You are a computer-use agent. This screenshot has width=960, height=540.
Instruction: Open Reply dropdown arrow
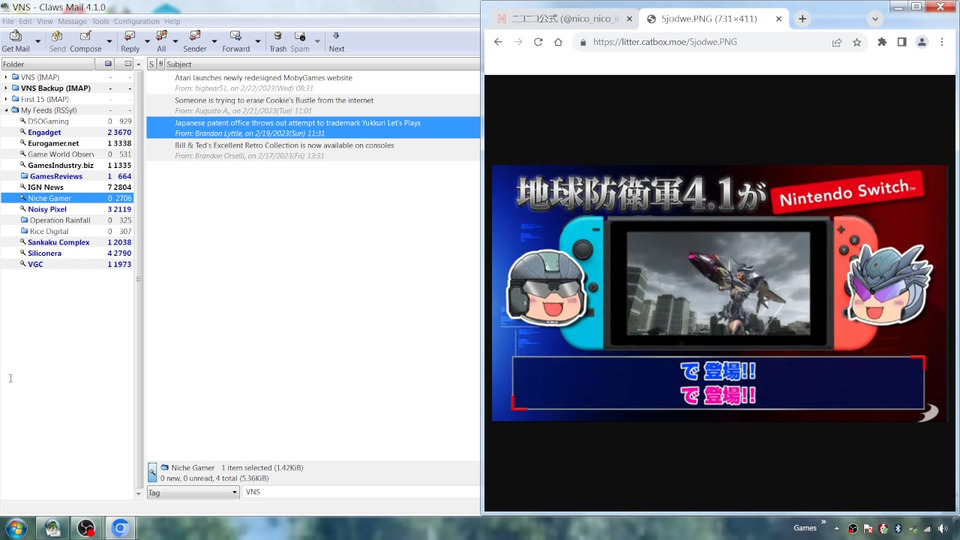tap(147, 42)
